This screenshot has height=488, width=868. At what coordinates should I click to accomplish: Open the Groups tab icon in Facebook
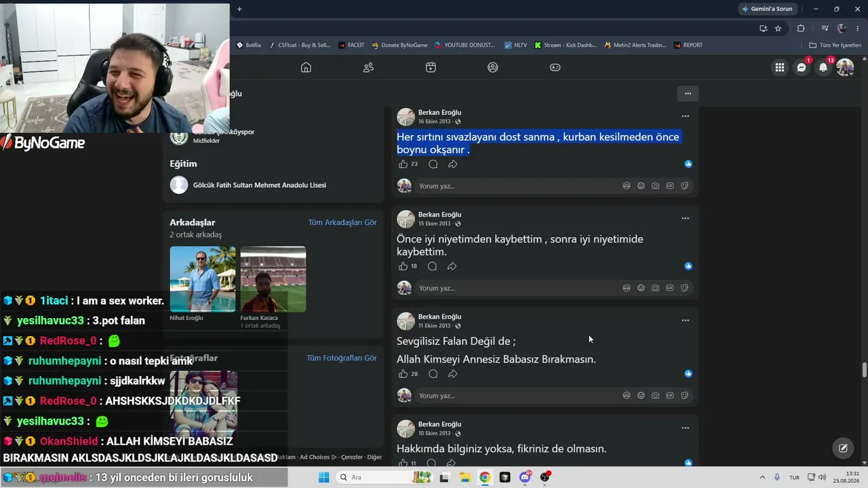(493, 67)
